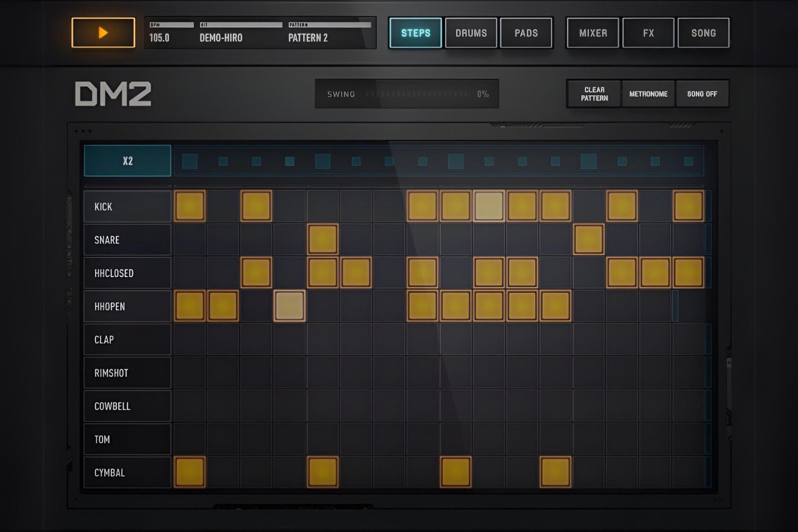The height and width of the screenshot is (532, 798).
Task: Toggle the Metronome on
Action: [x=649, y=94]
